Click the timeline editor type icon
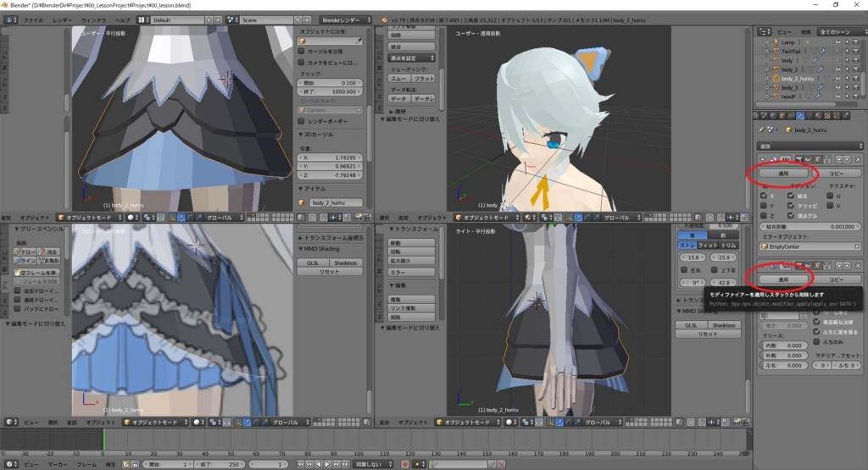The image size is (868, 470). [x=10, y=464]
